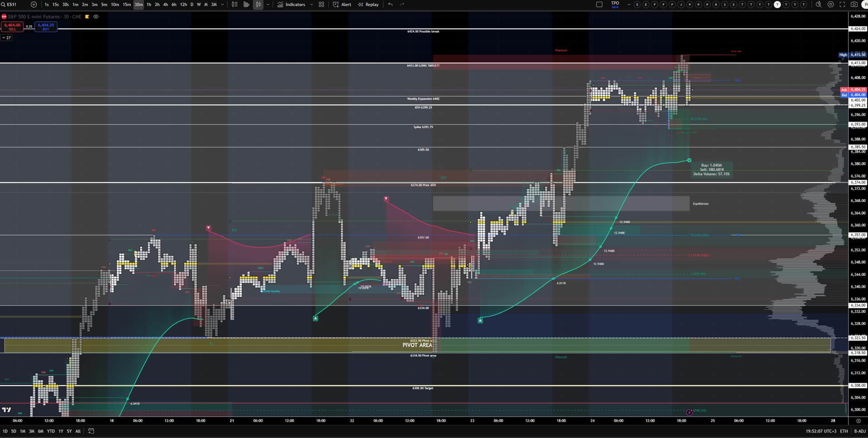Select the YTD date range
Screen dimensions: 868x438
51,431
